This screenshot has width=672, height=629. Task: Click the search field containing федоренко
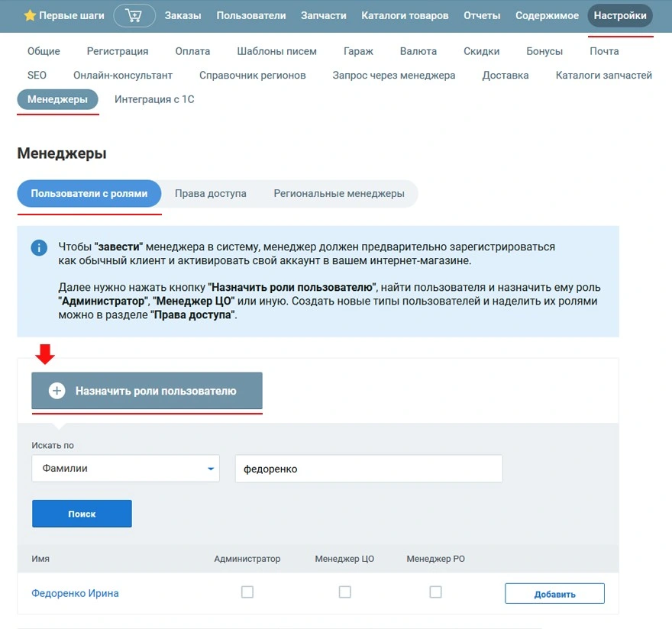(369, 469)
